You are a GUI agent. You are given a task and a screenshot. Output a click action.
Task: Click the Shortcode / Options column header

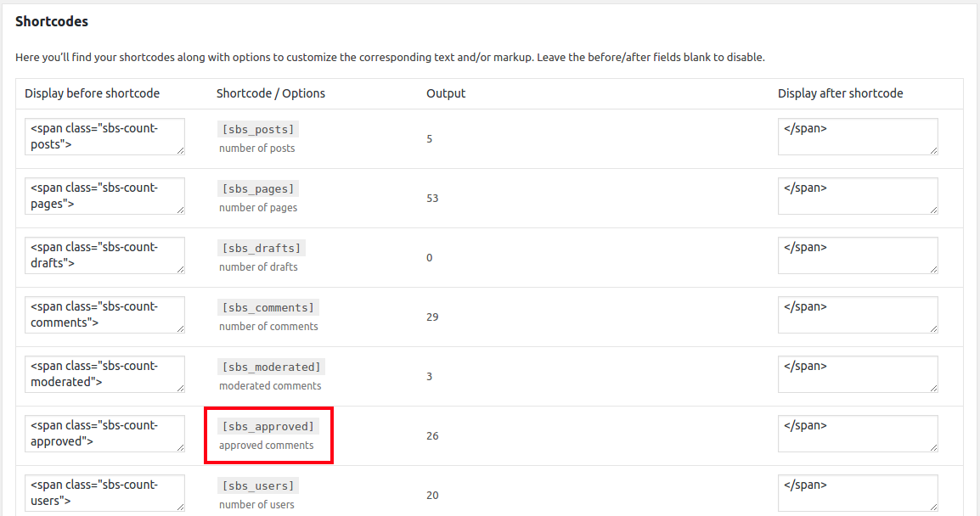270,93
